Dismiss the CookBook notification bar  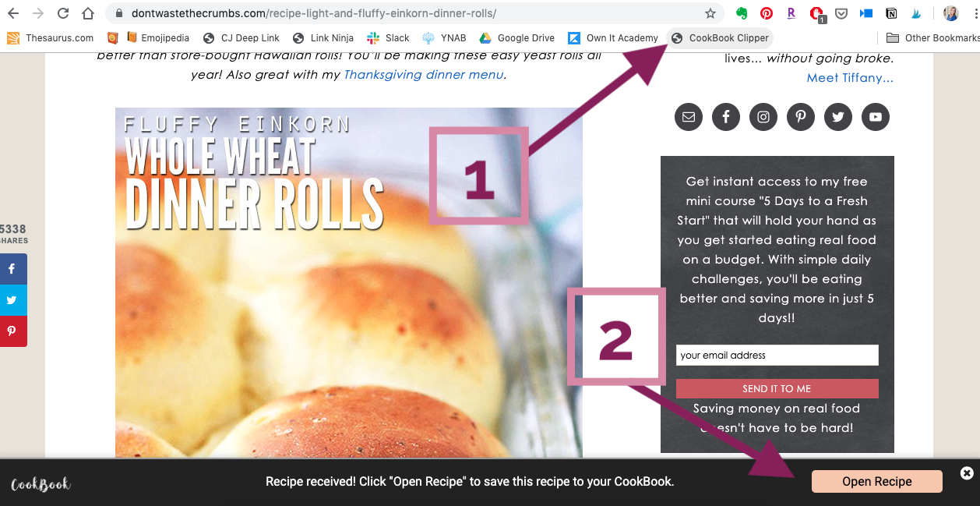[x=967, y=473]
